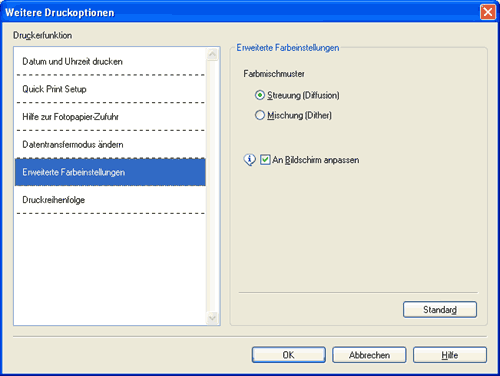The width and height of the screenshot is (500, 376).
Task: Select Erweiterte Farbeinstellungen list entry
Action: (110, 172)
